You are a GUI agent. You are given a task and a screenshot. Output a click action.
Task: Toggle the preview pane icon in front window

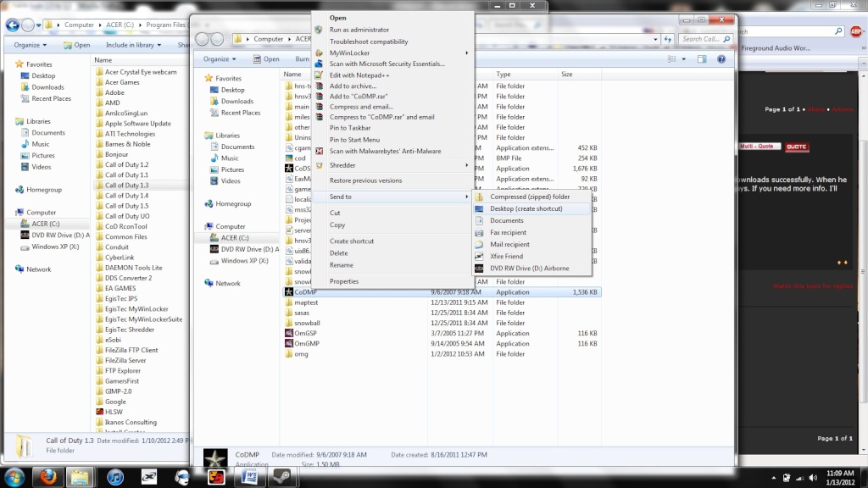pyautogui.click(x=702, y=59)
